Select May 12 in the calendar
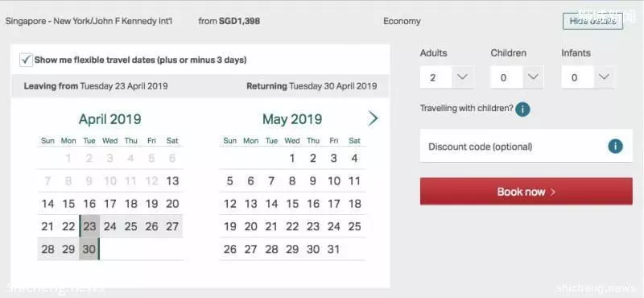Image resolution: width=644 pixels, height=298 pixels. (x=230, y=204)
